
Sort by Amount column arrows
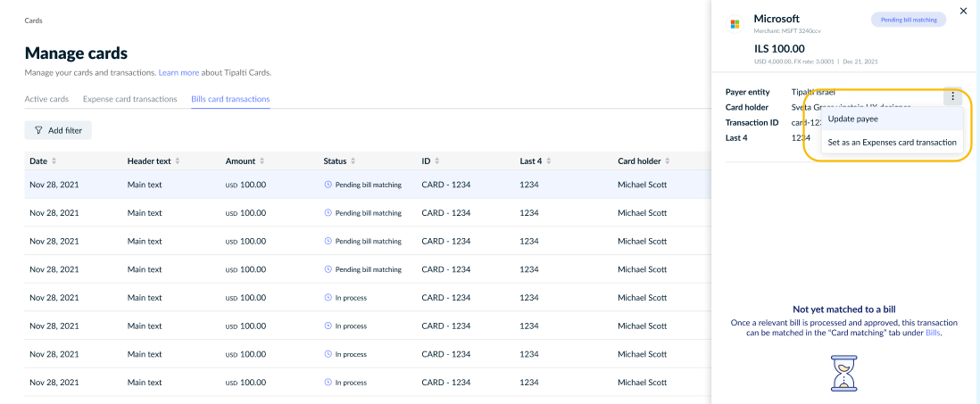coord(262,161)
